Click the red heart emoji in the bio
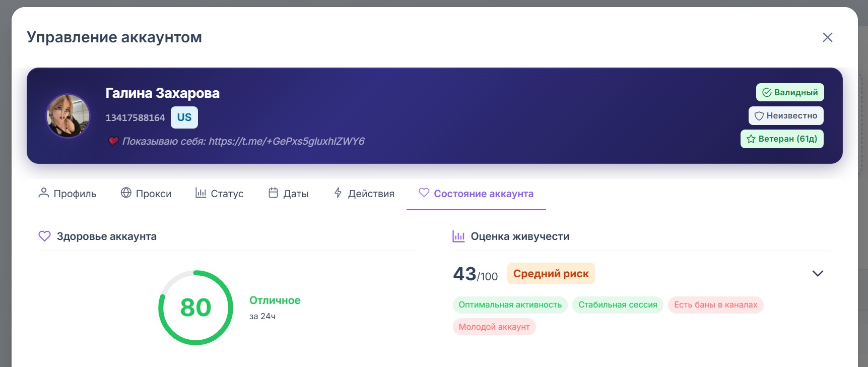This screenshot has height=367, width=868. 113,141
